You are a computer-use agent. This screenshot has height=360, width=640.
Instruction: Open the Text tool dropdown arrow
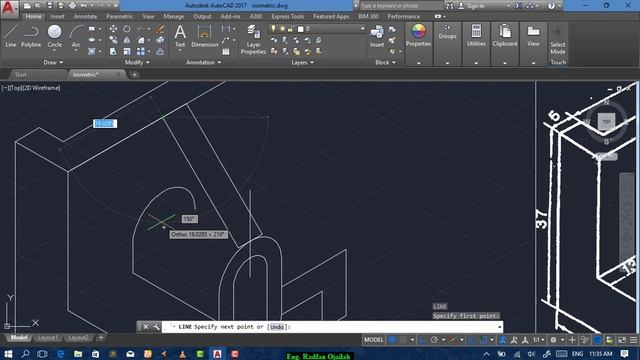tap(180, 51)
